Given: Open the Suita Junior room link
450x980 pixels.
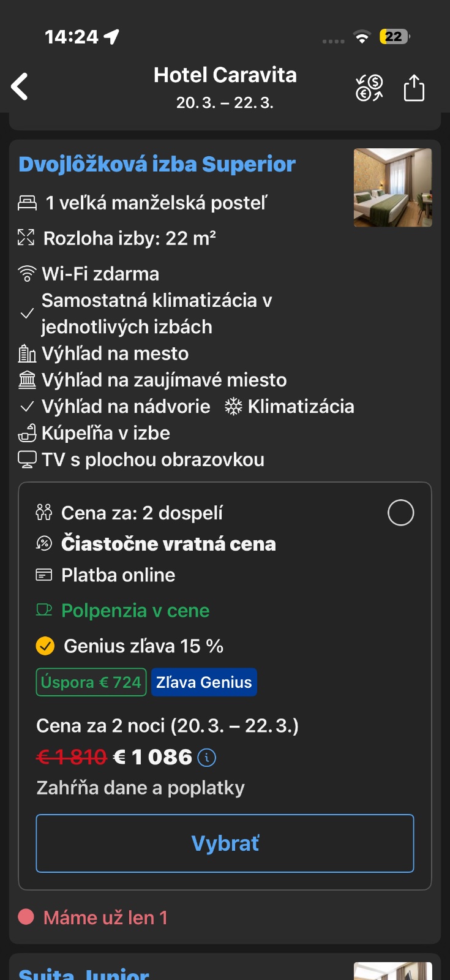Looking at the screenshot, I should (x=84, y=973).
